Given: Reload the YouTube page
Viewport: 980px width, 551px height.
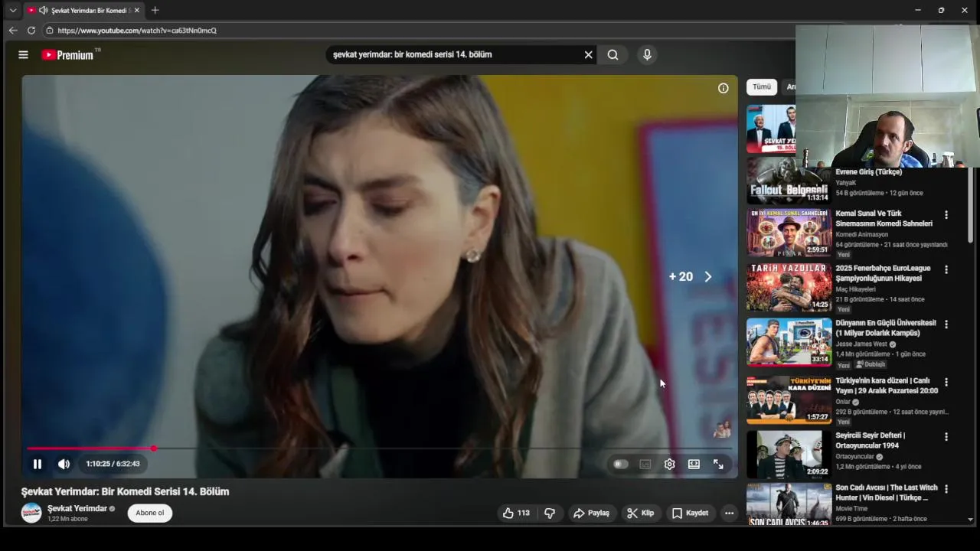Looking at the screenshot, I should (x=31, y=31).
